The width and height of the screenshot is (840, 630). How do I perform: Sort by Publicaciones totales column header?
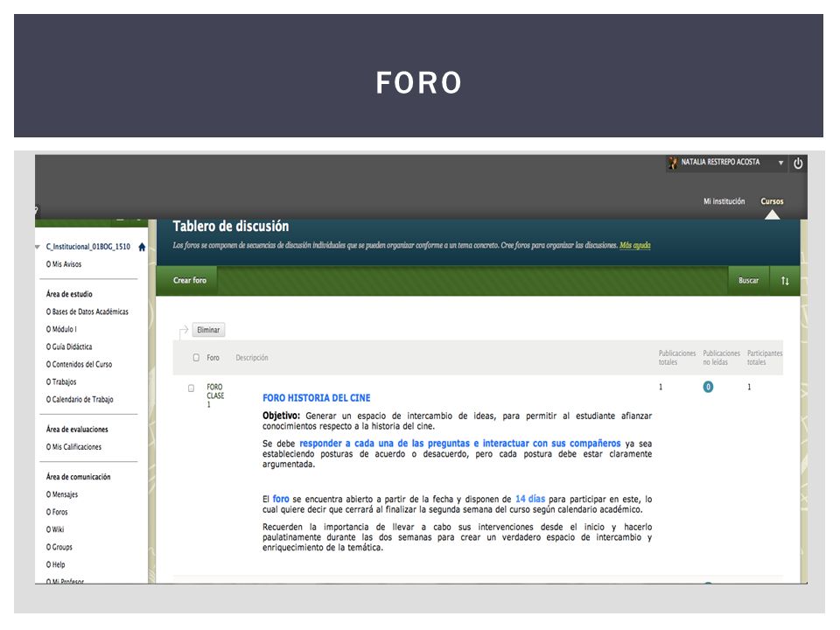[676, 358]
